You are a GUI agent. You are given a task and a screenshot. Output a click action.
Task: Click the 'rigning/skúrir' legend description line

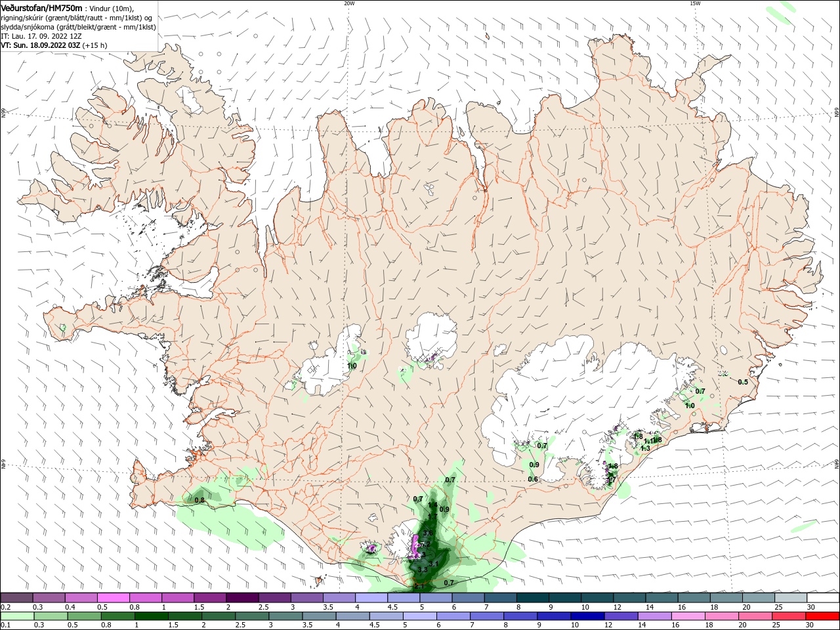76,17
